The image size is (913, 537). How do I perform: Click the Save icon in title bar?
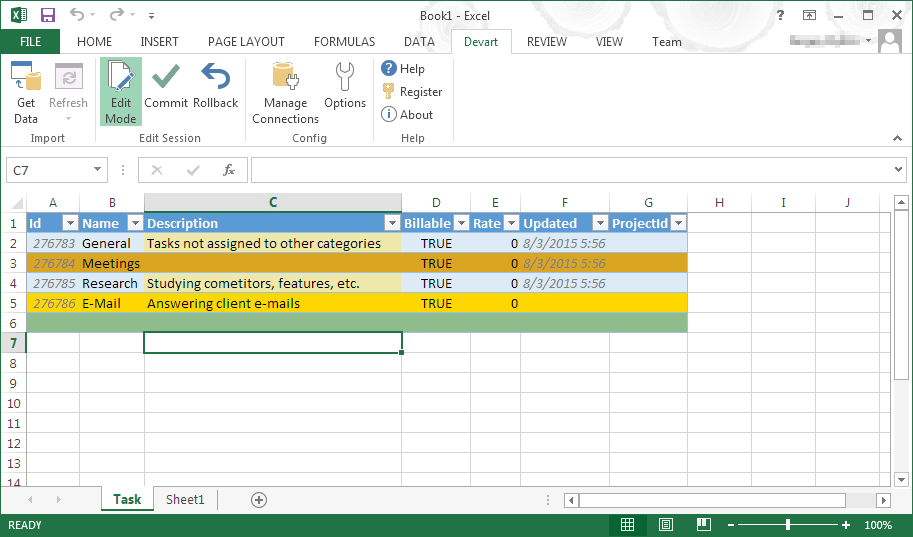(x=47, y=15)
